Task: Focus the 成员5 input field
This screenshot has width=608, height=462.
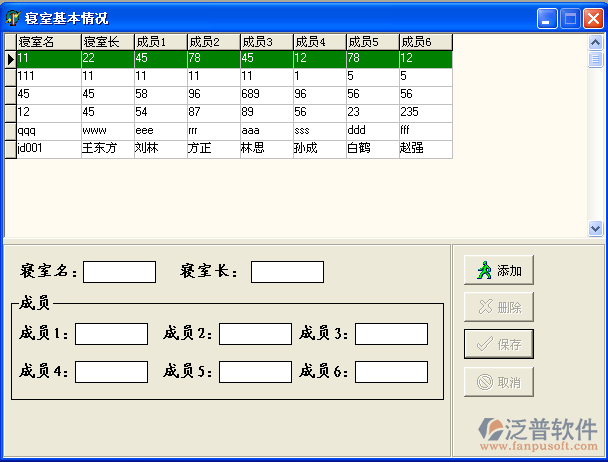Action: point(255,372)
